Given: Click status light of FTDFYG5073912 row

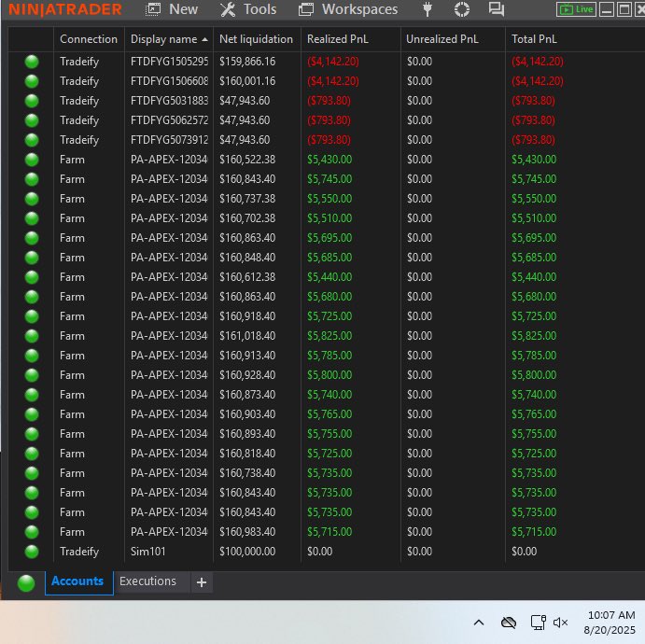Looking at the screenshot, I should click(32, 140).
